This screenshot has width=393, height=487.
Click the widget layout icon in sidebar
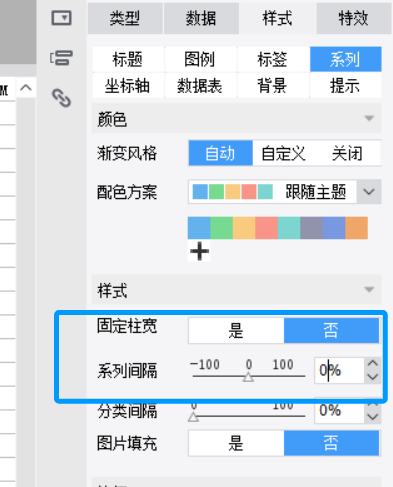[x=61, y=58]
